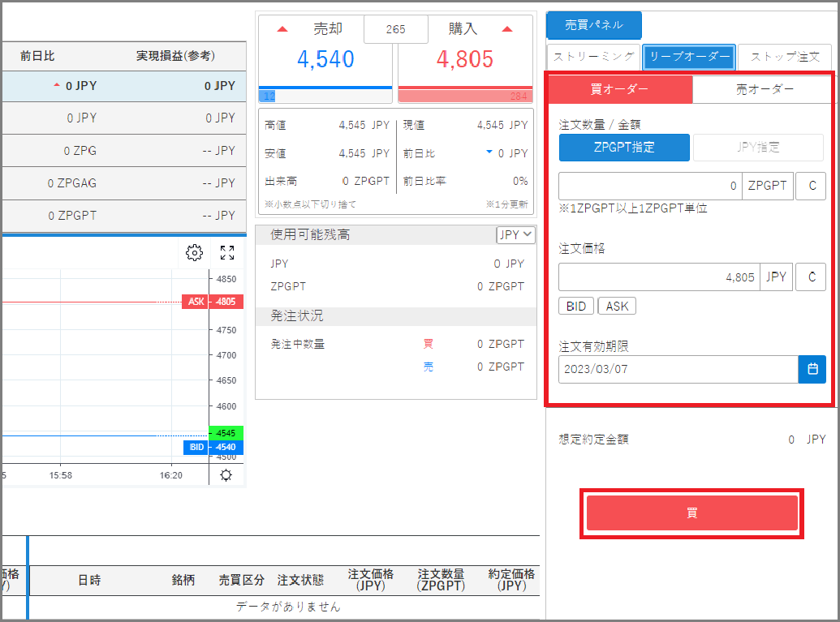Select the 0 ZPG balance row
This screenshot has width=840, height=622.
pyautogui.click(x=124, y=150)
